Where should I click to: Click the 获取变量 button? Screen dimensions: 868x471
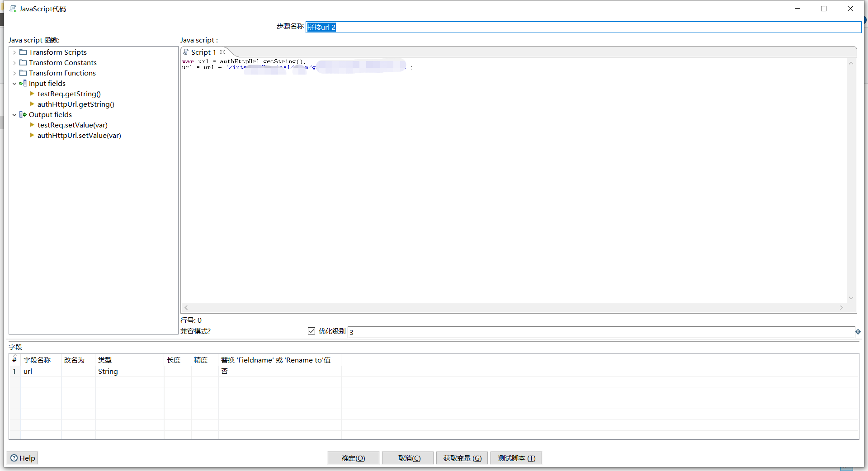(462, 458)
